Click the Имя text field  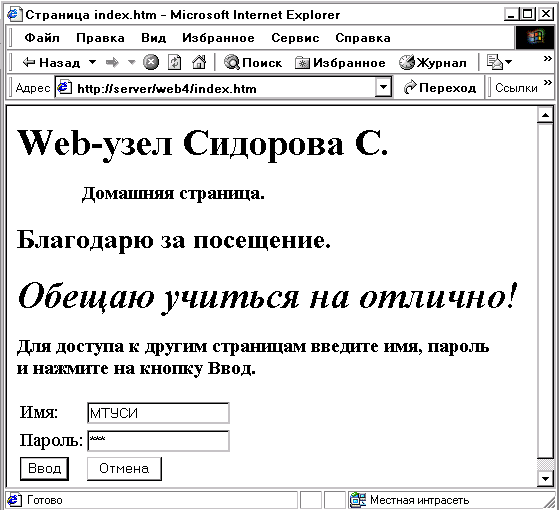coord(158,413)
